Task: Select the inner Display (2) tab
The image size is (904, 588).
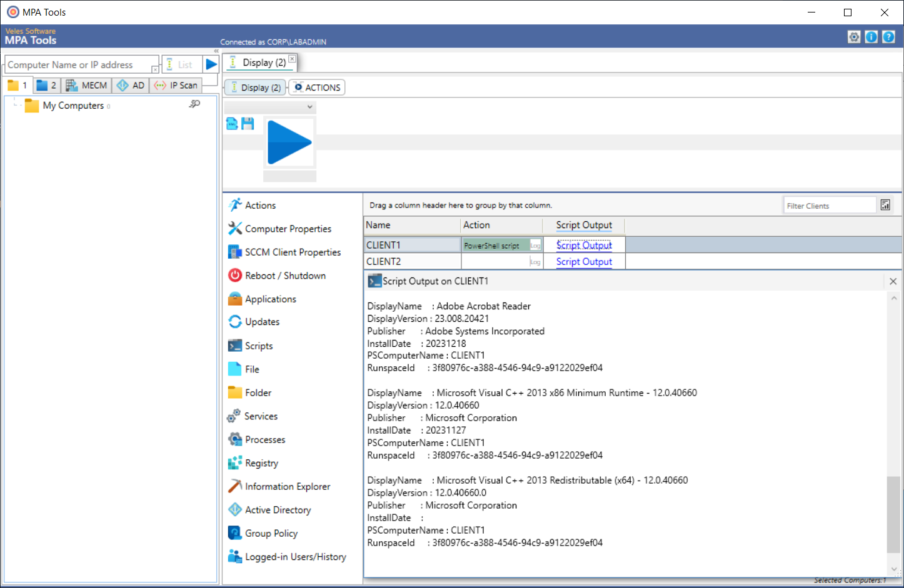Action: (255, 87)
